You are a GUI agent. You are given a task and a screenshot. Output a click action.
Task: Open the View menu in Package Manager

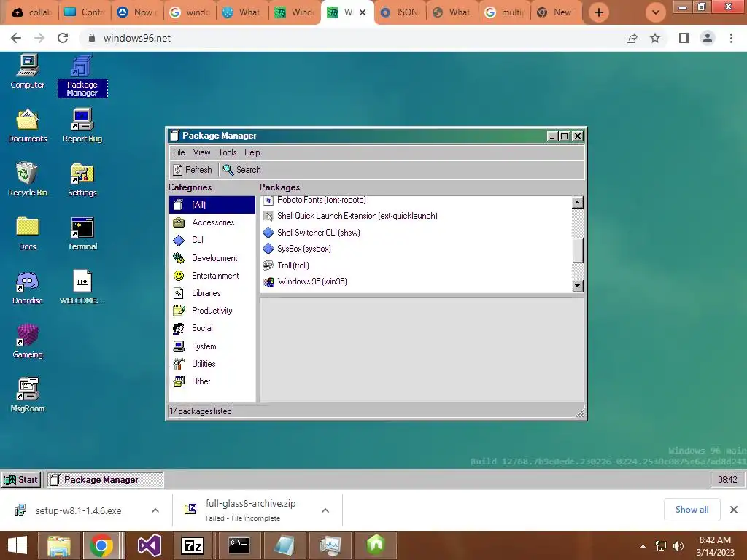click(201, 152)
